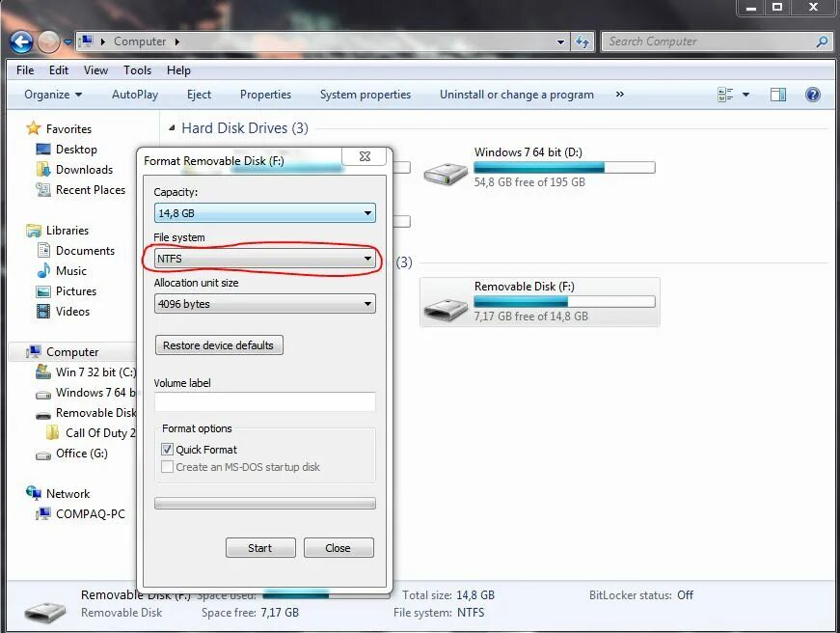Open Explorer help via the question mark icon
The height and width of the screenshot is (633, 840).
click(813, 95)
